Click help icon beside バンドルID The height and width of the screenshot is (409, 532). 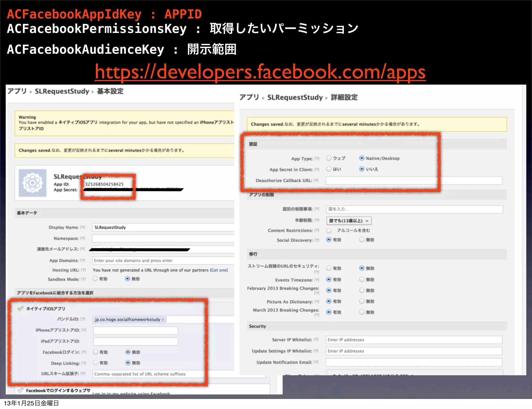pos(83,319)
